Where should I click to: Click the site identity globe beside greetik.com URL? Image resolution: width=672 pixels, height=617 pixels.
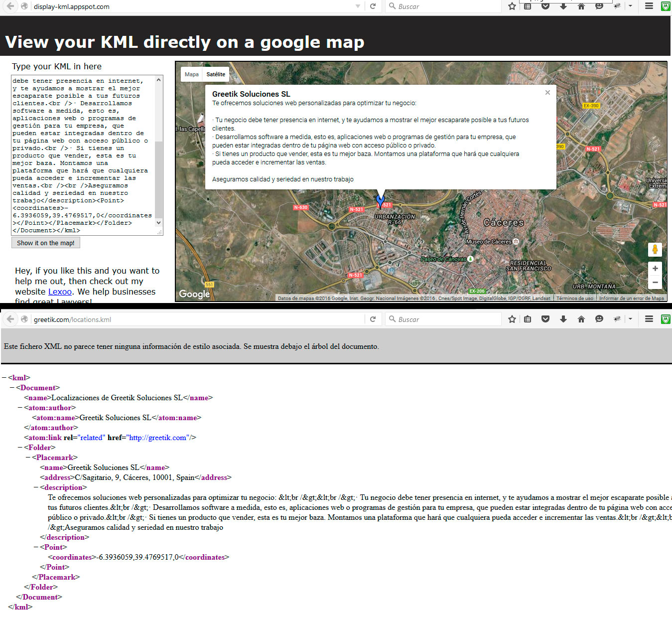point(24,319)
